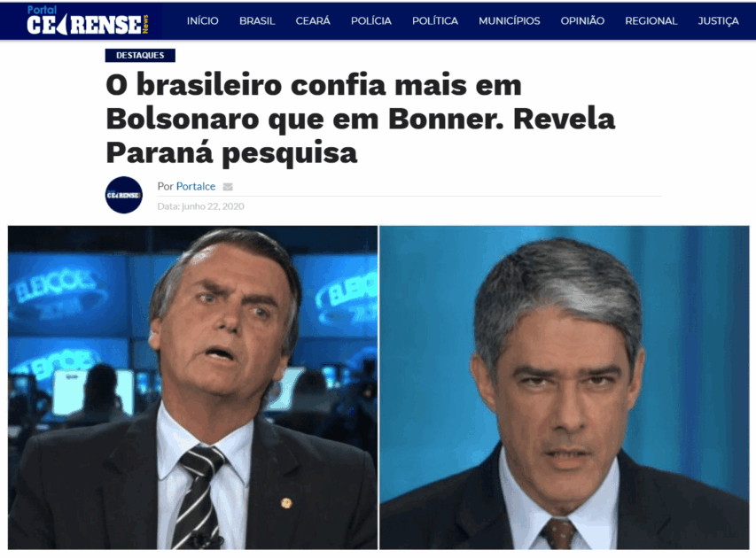Click the 'Por' byline text
The width and height of the screenshot is (756, 558).
click(165, 187)
